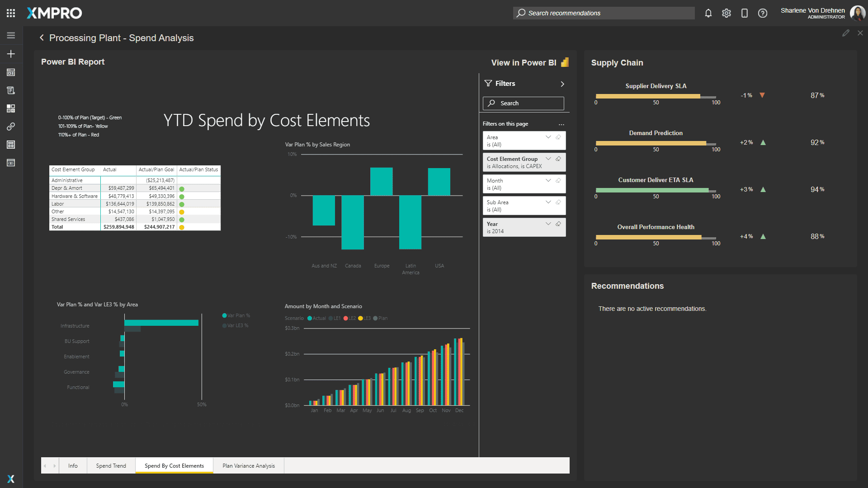Go back using arrow beside Processing Plant

[42, 38]
